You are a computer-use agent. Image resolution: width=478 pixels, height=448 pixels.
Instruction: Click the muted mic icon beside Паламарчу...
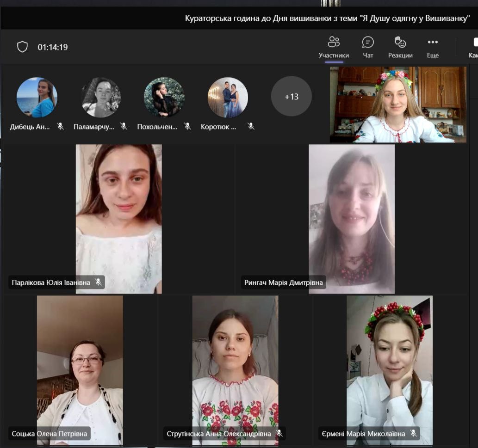pyautogui.click(x=124, y=126)
